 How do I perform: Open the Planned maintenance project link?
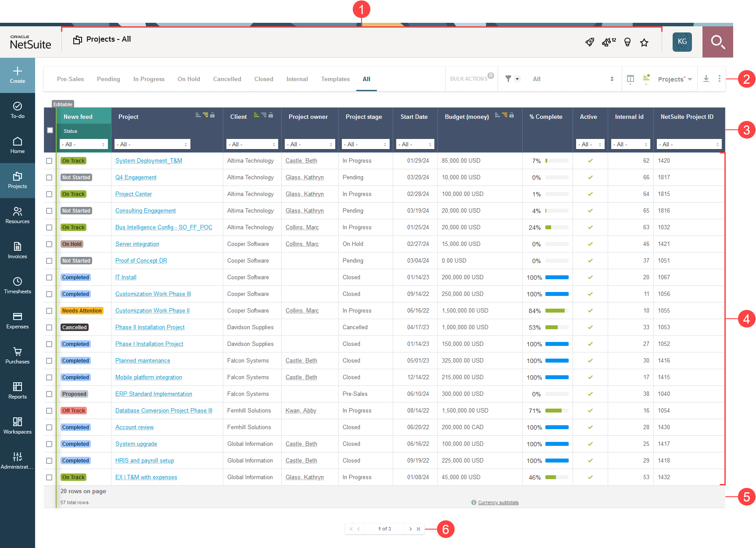click(x=143, y=361)
